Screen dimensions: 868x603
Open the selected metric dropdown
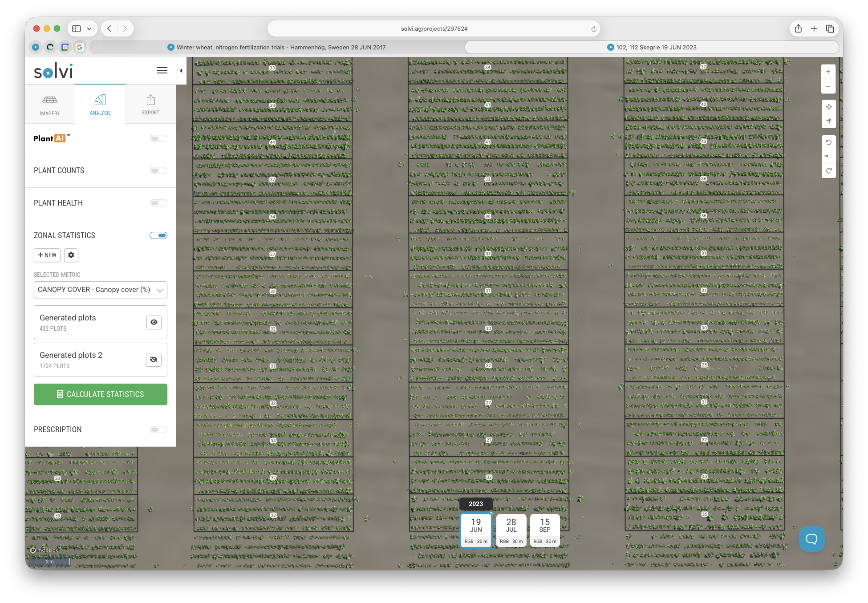tap(101, 290)
